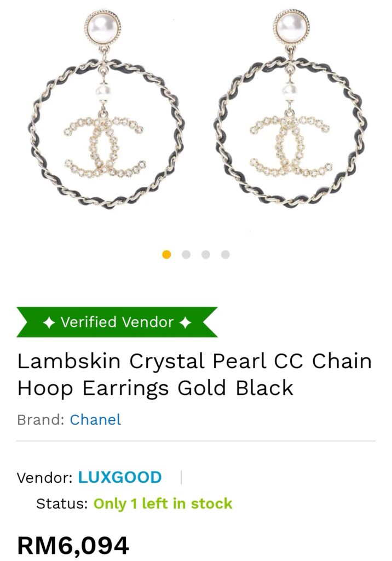The height and width of the screenshot is (561, 392).
Task: Select the first orange carousel dot
Action: (x=166, y=254)
